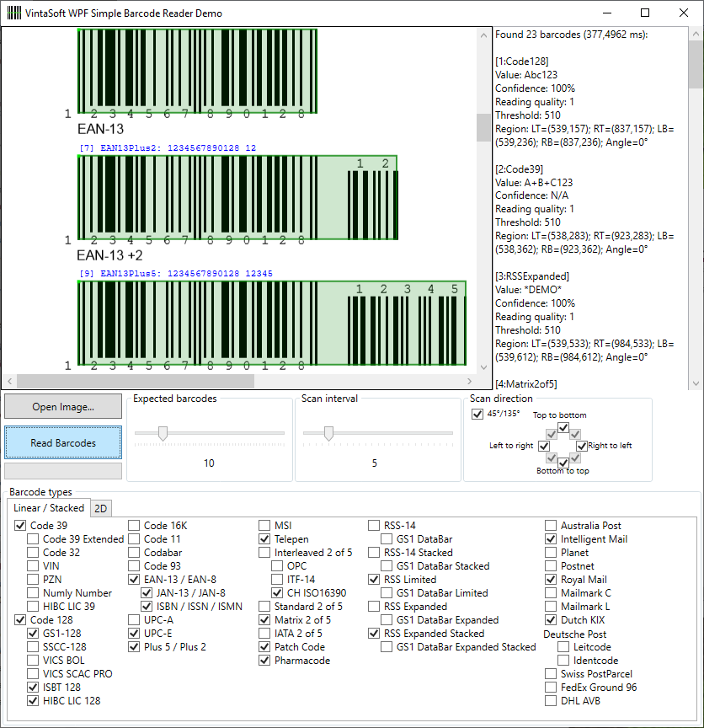Screen dimensions: 704x728
Task: Uncheck CH ISO16390 checkbox
Action: pos(276,592)
